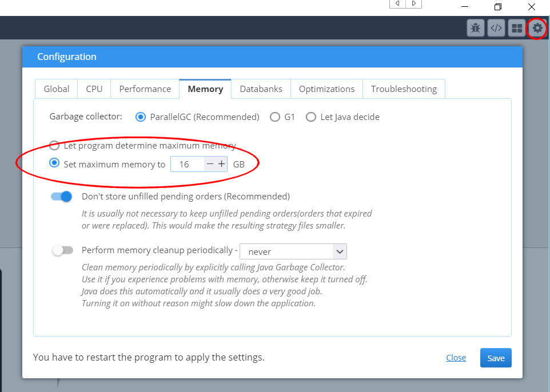Click the maximum memory value field
Image resolution: width=550 pixels, height=392 pixels.
188,164
